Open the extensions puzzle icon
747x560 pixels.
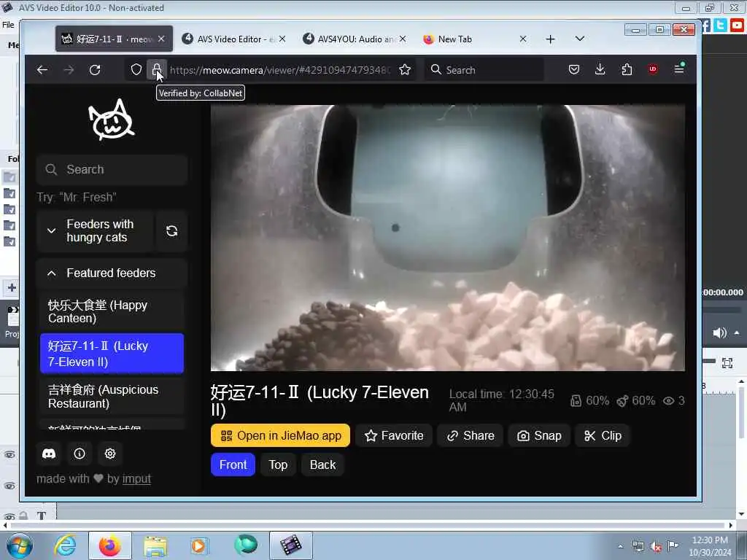pos(627,69)
